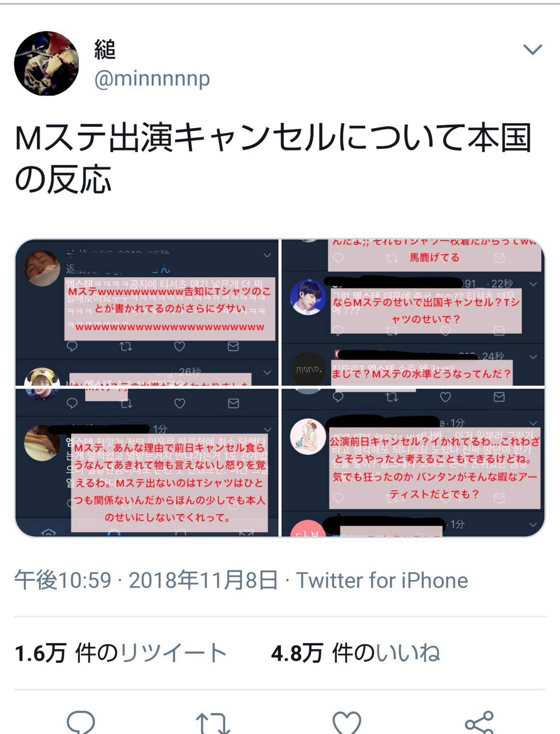Open the tweet options chevron menu
Screen dimensions: 560x734
point(532,50)
